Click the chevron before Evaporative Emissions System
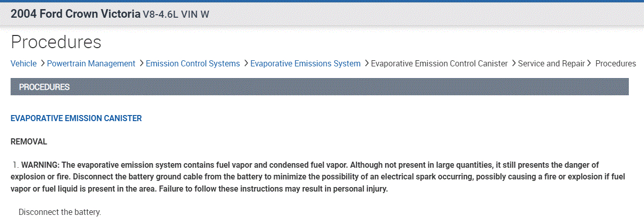Viewport: 644px width, 223px height. point(246,63)
